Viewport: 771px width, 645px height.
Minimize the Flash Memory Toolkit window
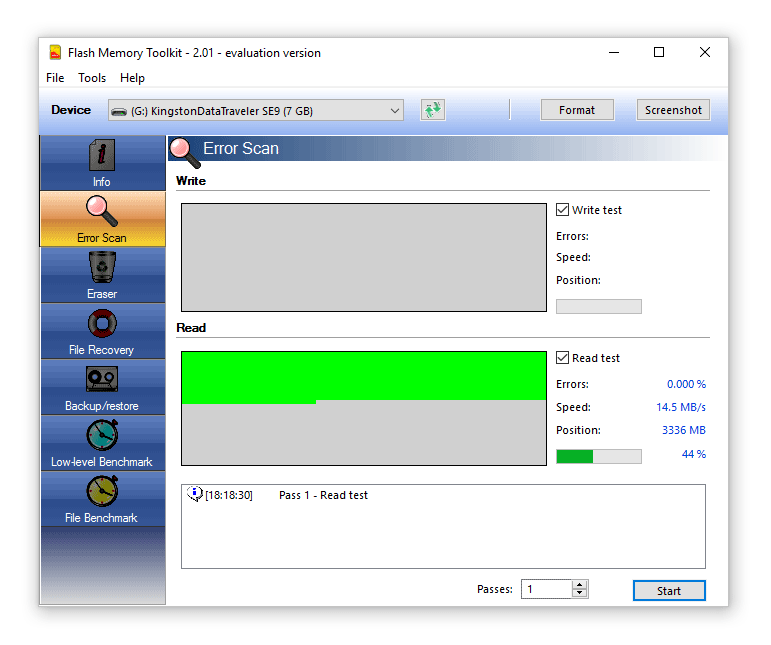coord(614,52)
